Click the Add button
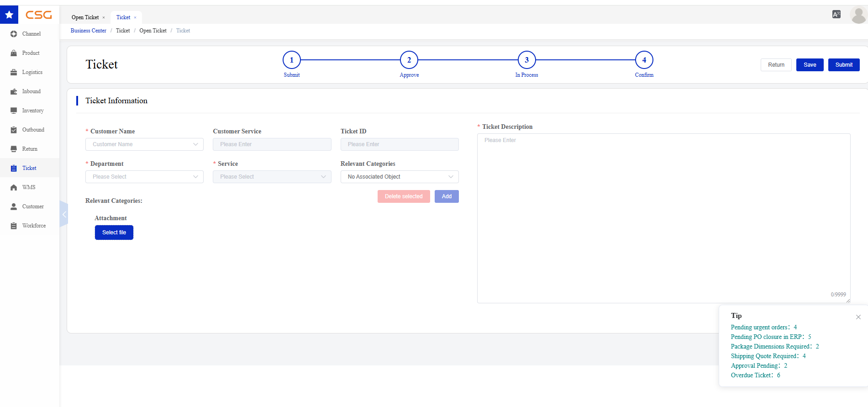 tap(447, 196)
